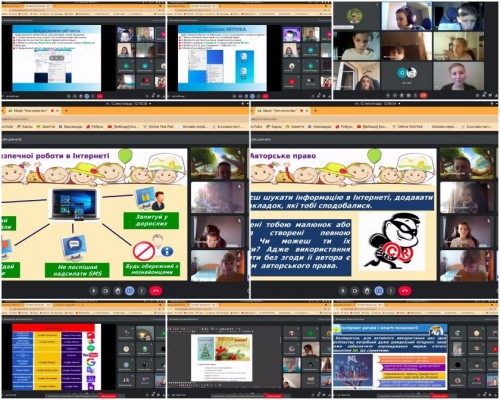Open Вебінар bookmark above the Інтернеті slide
Image resolution: width=500 pixels, height=400 pixels.
123,127
